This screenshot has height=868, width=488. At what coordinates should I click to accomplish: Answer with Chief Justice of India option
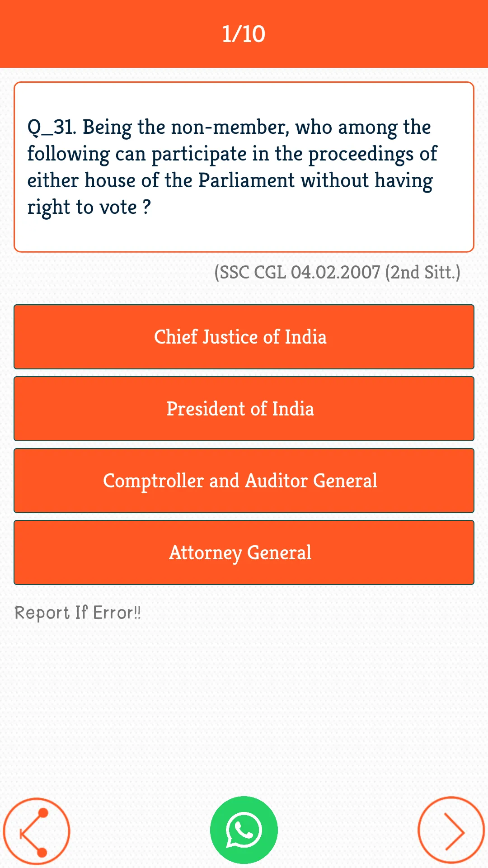(x=244, y=337)
